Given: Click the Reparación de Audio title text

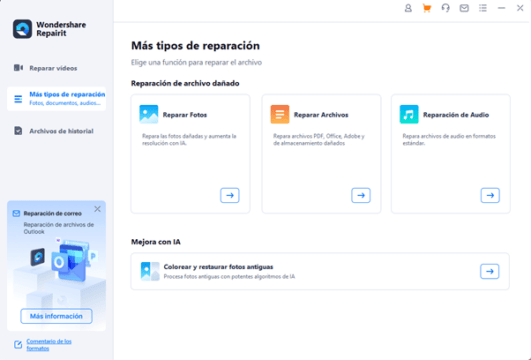Looking at the screenshot, I should point(456,115).
